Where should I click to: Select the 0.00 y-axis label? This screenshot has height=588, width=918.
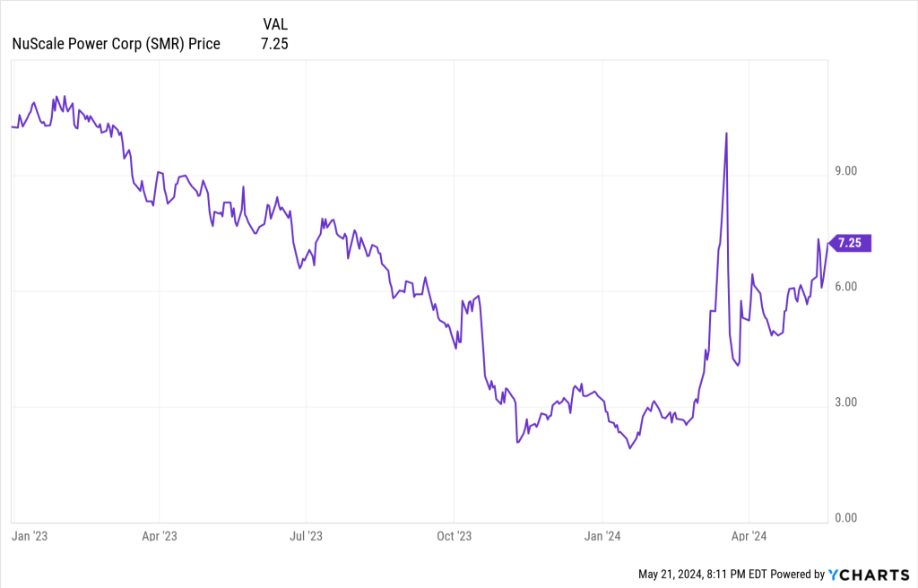846,518
